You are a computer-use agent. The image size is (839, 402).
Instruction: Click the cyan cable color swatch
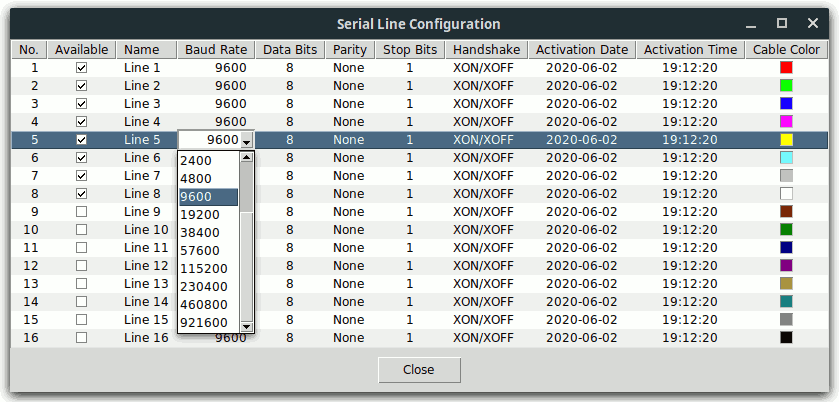coord(786,158)
